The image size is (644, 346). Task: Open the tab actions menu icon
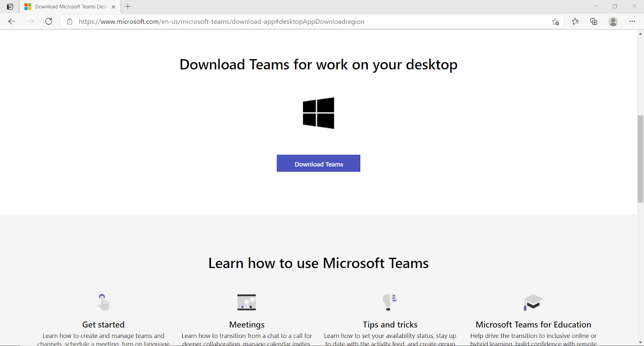point(10,6)
